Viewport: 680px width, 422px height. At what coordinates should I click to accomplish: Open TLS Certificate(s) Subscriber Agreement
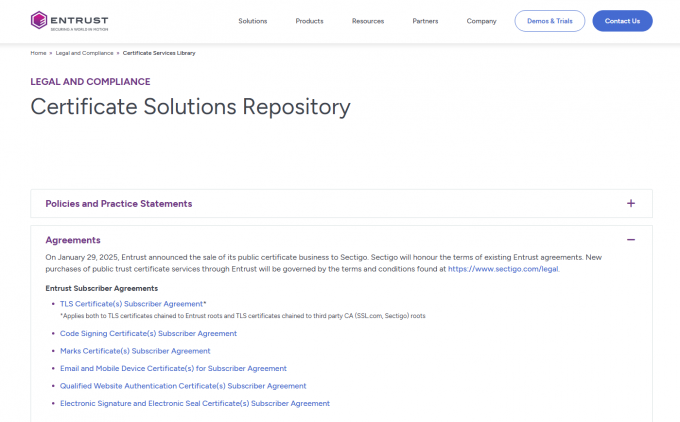(132, 303)
